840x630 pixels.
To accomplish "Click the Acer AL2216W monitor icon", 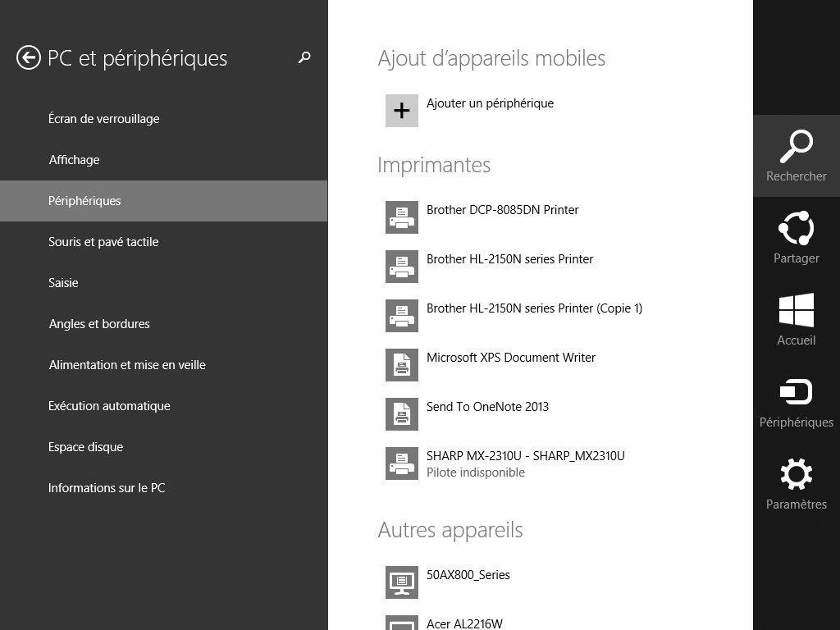I will coord(402,623).
